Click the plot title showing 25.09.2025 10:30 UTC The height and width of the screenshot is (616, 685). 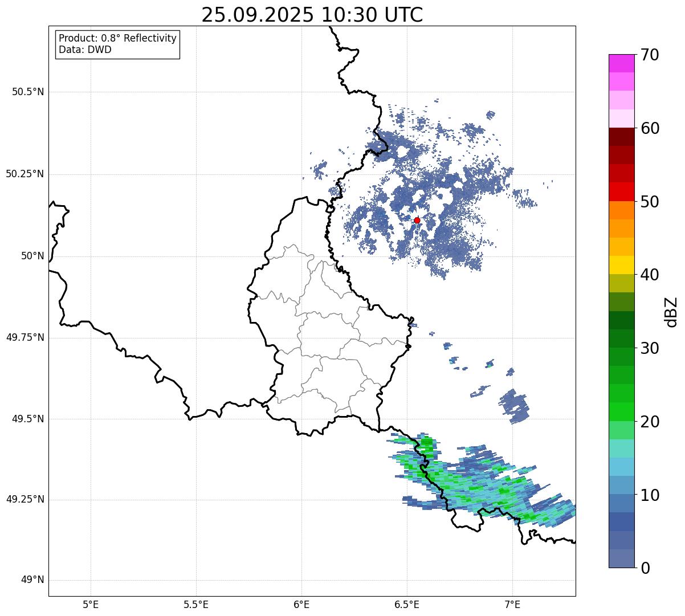(x=312, y=15)
